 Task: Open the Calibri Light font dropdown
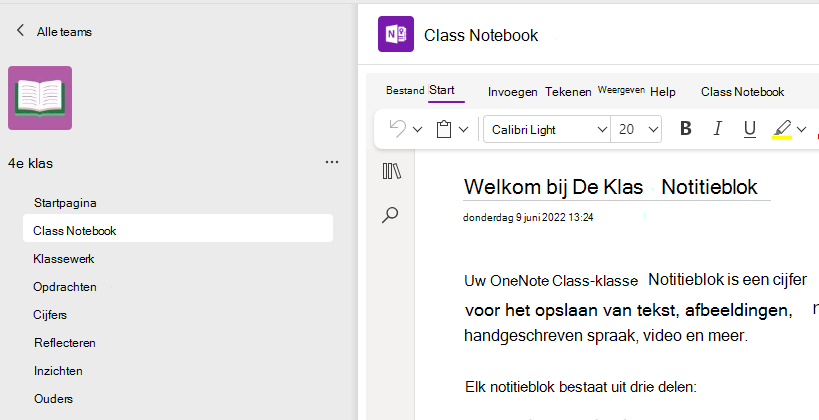[547, 130]
